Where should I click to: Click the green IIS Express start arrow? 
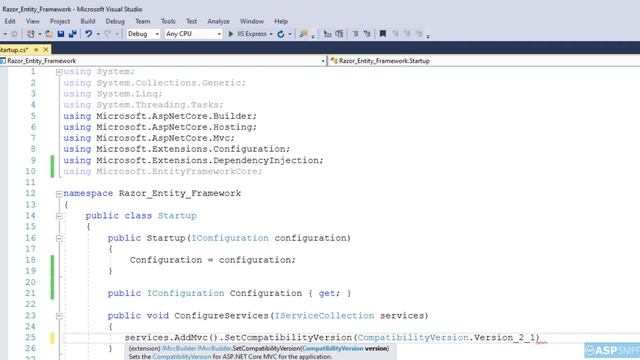click(x=231, y=34)
